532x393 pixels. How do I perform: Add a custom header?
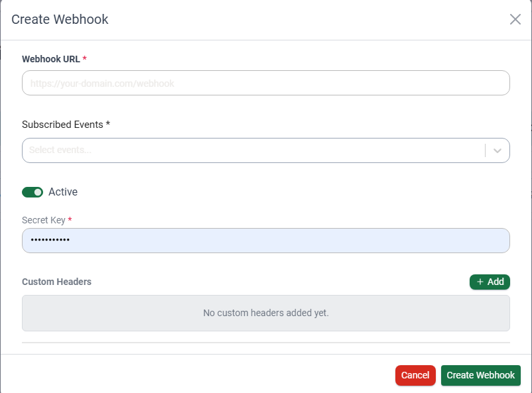click(490, 282)
